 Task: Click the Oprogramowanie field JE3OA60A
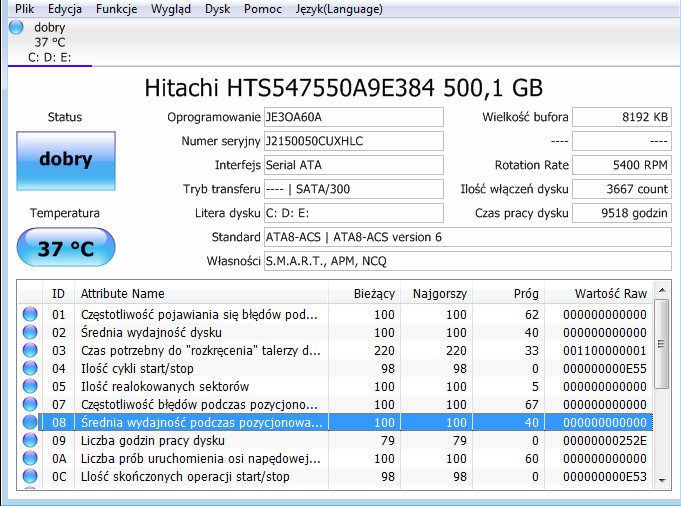click(354, 117)
